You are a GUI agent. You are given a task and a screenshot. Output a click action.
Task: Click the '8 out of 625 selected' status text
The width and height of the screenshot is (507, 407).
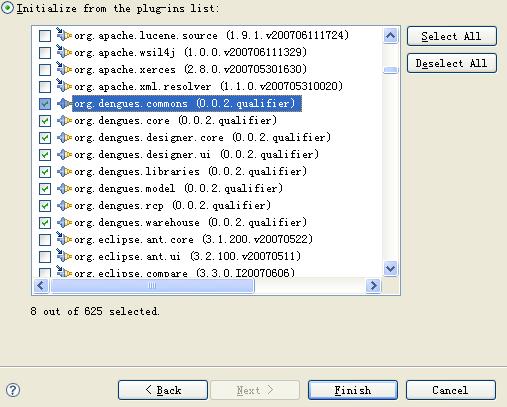[95, 311]
